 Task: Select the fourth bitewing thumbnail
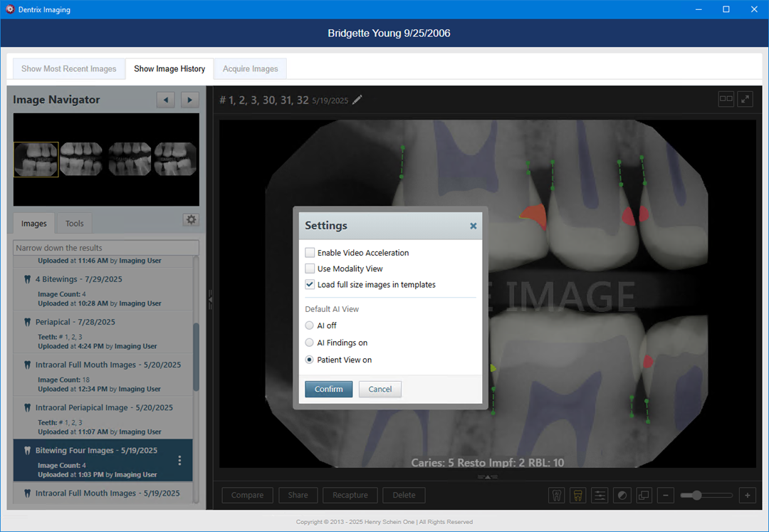(x=175, y=160)
